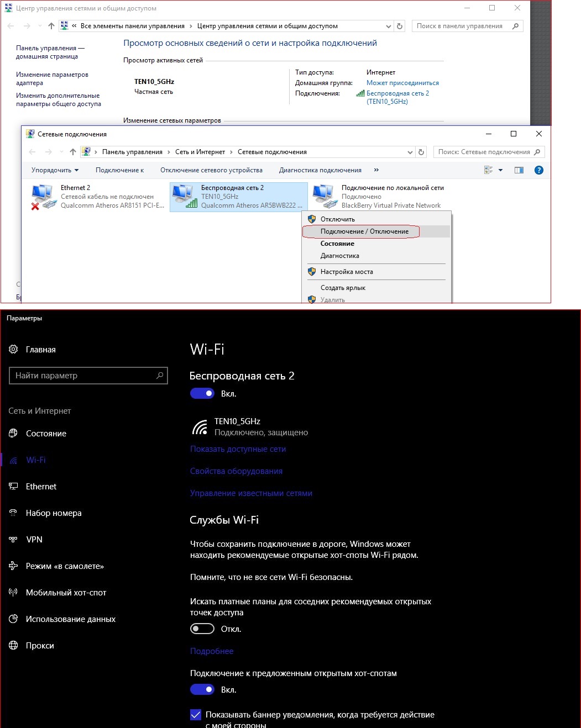Click the Wi-Fi signal icon next to TEN10_5GHz
The width and height of the screenshot is (581, 728).
[199, 427]
